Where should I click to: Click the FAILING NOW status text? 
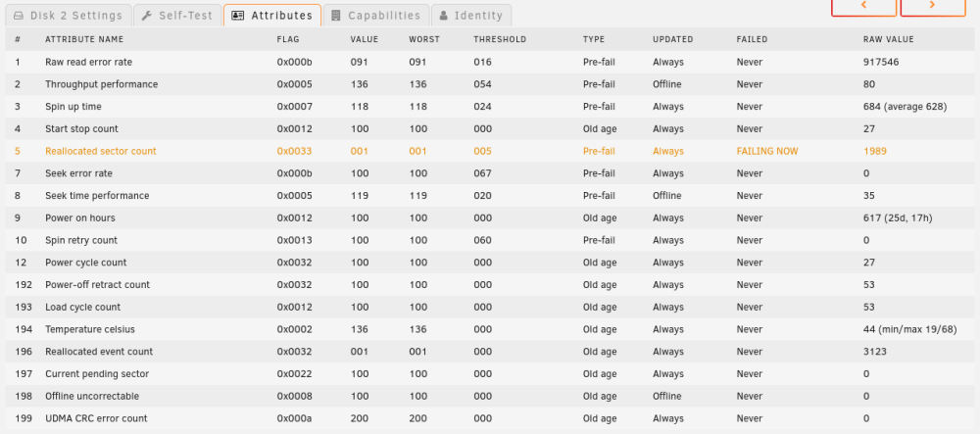click(767, 151)
